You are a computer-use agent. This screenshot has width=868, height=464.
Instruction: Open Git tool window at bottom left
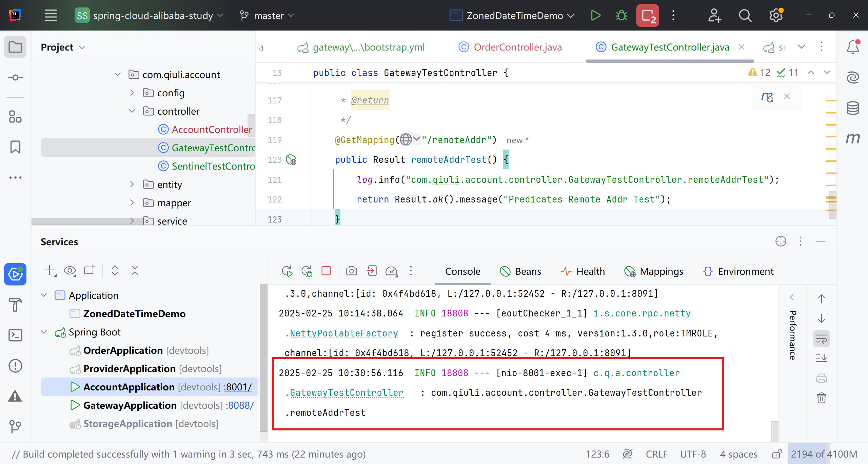(15, 426)
